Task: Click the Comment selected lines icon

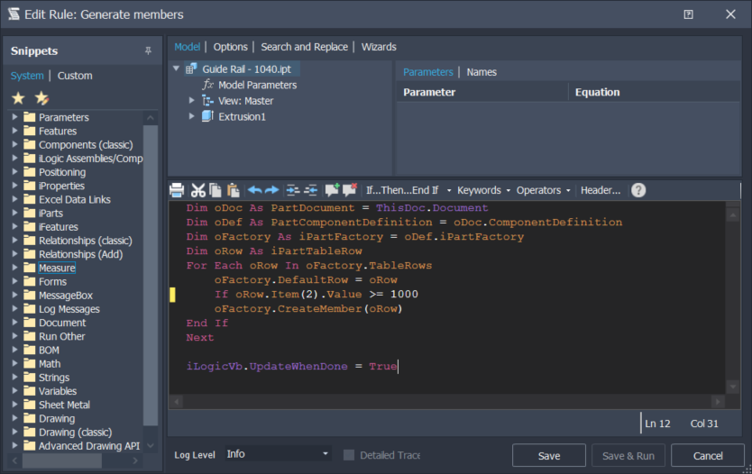Action: coord(332,190)
